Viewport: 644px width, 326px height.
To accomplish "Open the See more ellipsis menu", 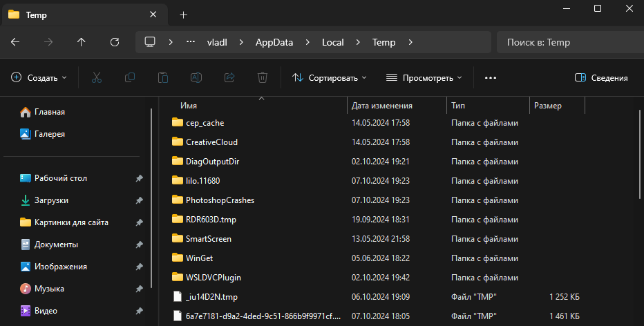I will coord(491,77).
